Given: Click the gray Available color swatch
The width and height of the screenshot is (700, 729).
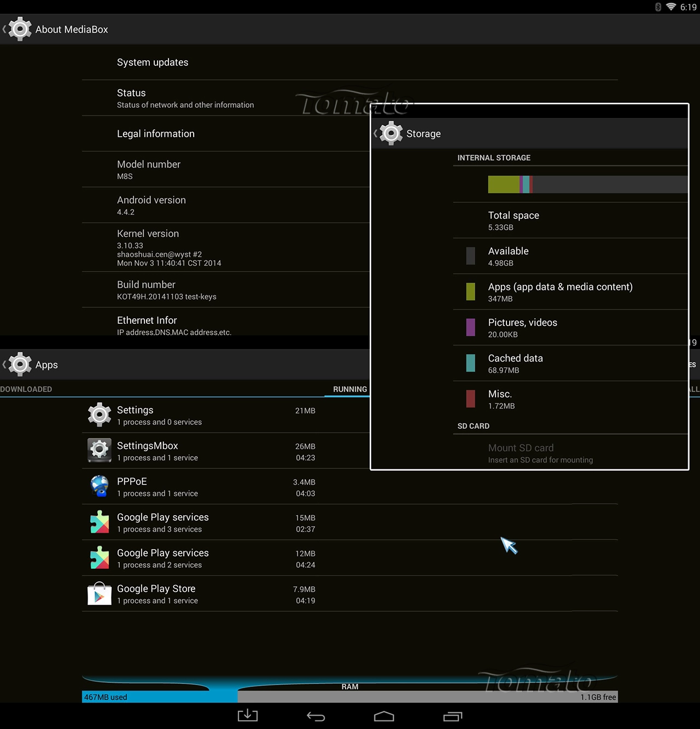Looking at the screenshot, I should coord(470,256).
